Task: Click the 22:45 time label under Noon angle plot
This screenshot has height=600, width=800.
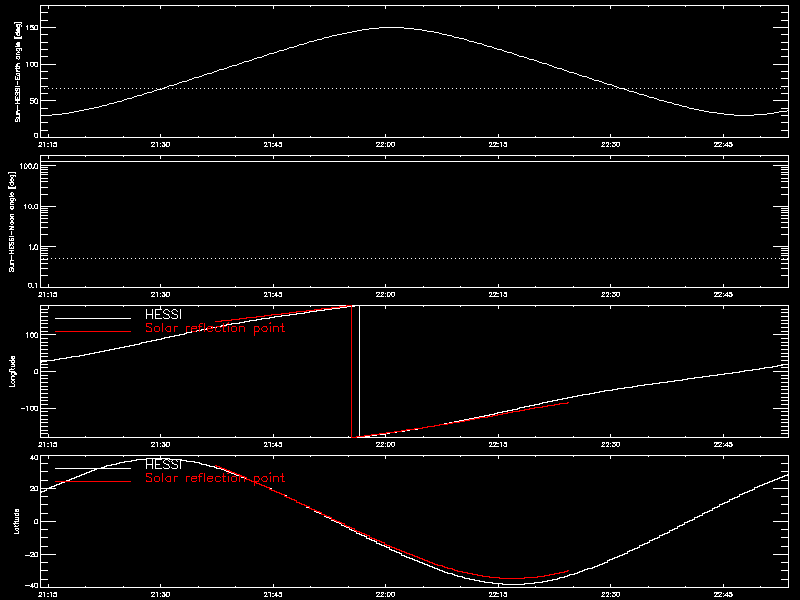Action: pyautogui.click(x=723, y=294)
